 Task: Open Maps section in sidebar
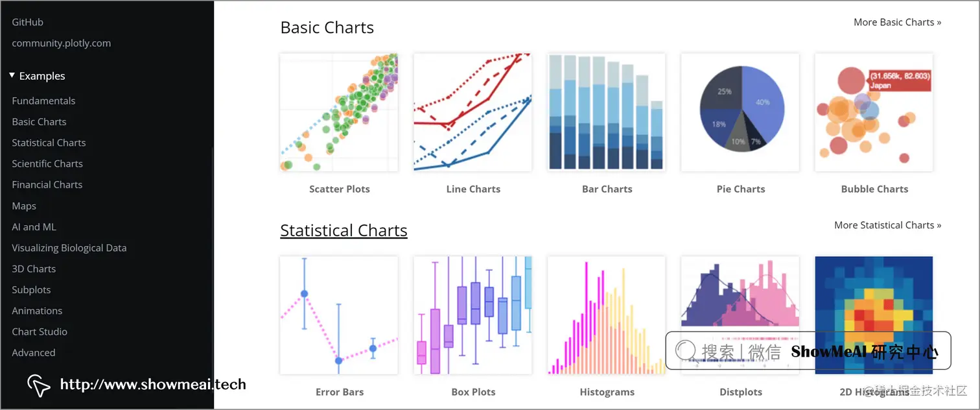pyautogui.click(x=24, y=206)
